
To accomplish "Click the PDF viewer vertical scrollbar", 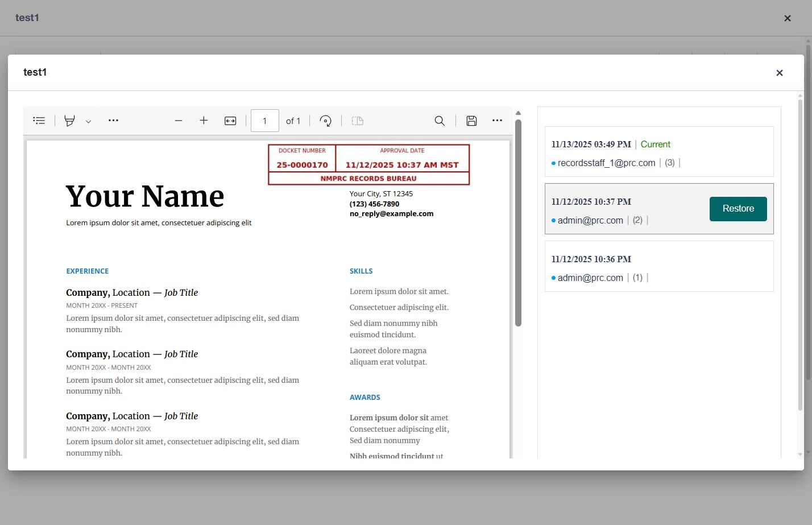I will pyautogui.click(x=518, y=223).
